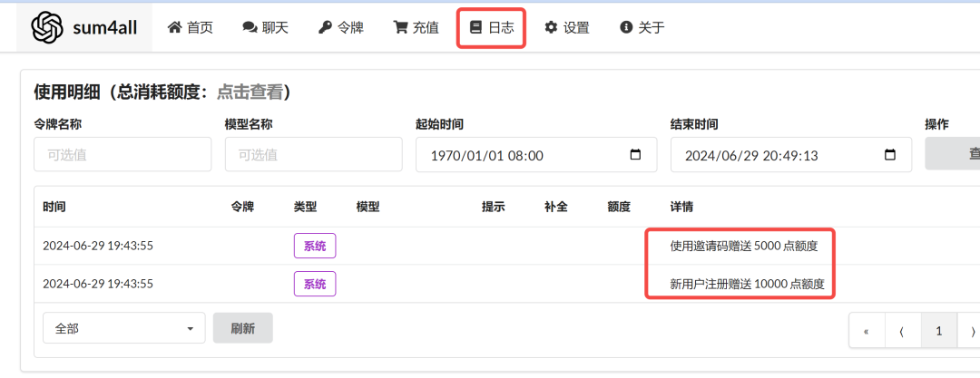The width and height of the screenshot is (980, 378).
Task: Open the 首页 home menu item
Action: [191, 27]
